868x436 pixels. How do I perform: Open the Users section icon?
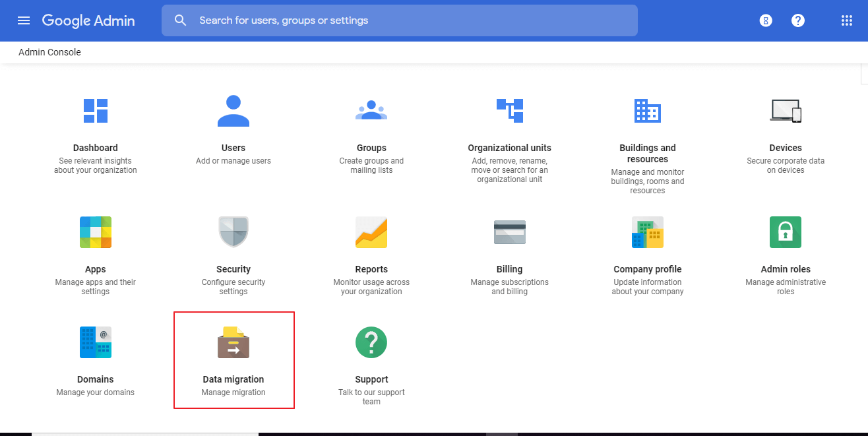pyautogui.click(x=233, y=111)
